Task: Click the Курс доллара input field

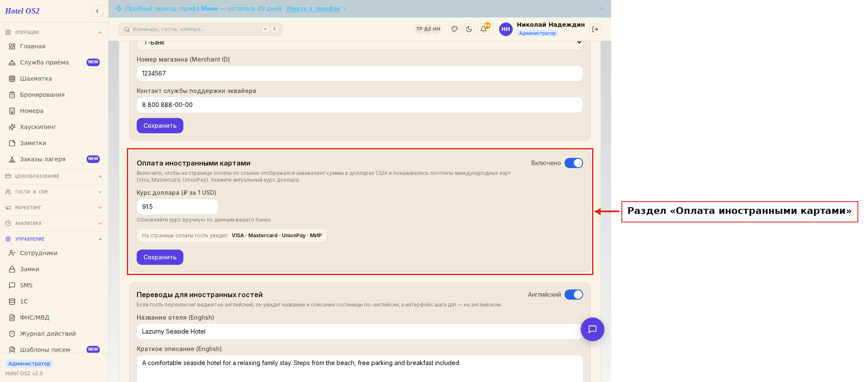Action: tap(177, 207)
